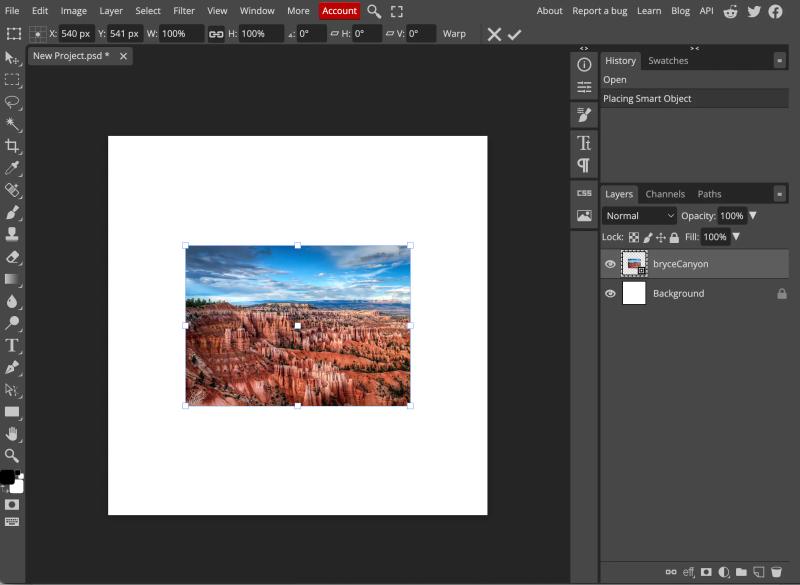Open the background color swatch
The height and width of the screenshot is (585, 800).
pos(18,488)
